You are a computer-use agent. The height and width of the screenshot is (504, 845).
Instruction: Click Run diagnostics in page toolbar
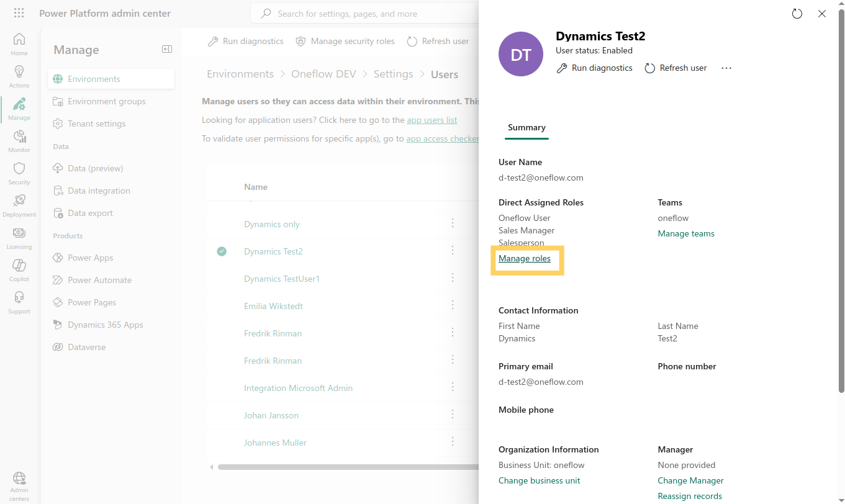pos(245,41)
